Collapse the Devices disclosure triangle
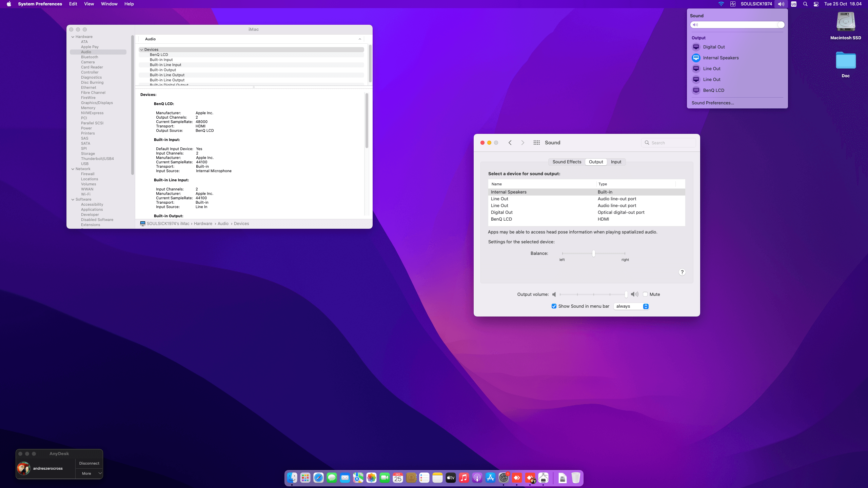The image size is (868, 488). [142, 49]
